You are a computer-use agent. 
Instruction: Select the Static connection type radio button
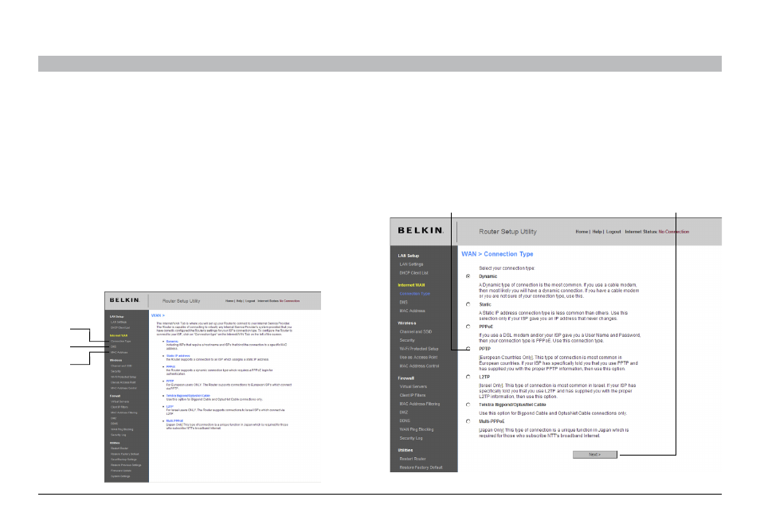[468, 304]
